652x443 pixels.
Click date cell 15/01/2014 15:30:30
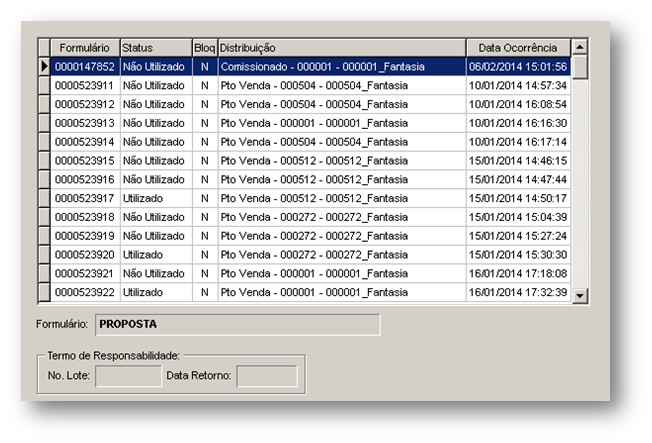(x=518, y=255)
